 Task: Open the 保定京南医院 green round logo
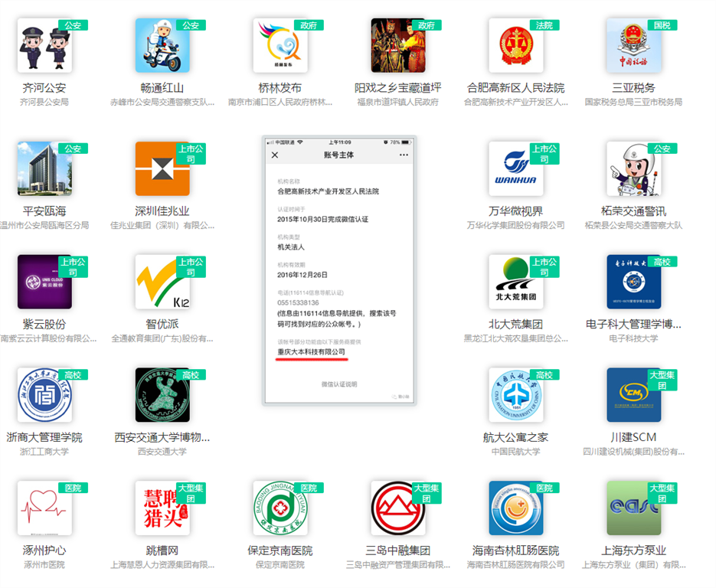(x=280, y=508)
